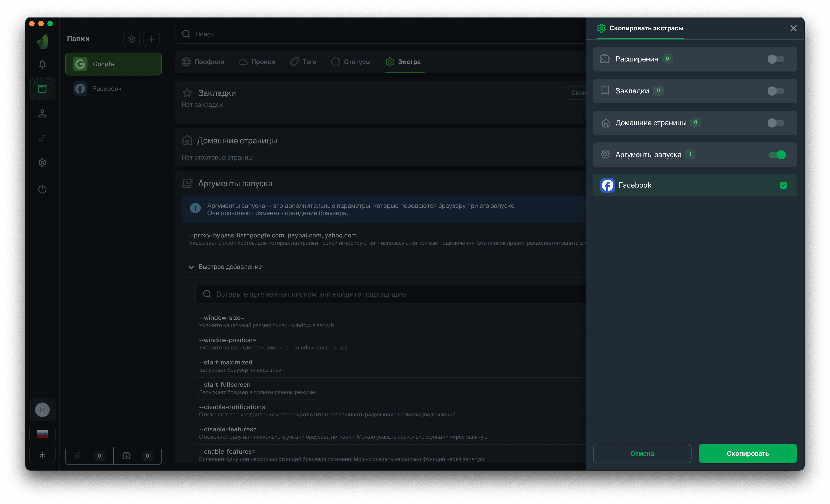This screenshot has width=830, height=504.
Task: Click the Facebook folder icon in folder list
Action: pos(80,89)
